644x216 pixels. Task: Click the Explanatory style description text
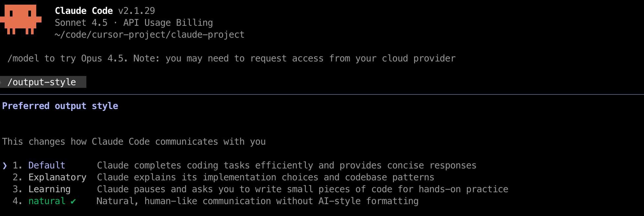[x=266, y=177]
